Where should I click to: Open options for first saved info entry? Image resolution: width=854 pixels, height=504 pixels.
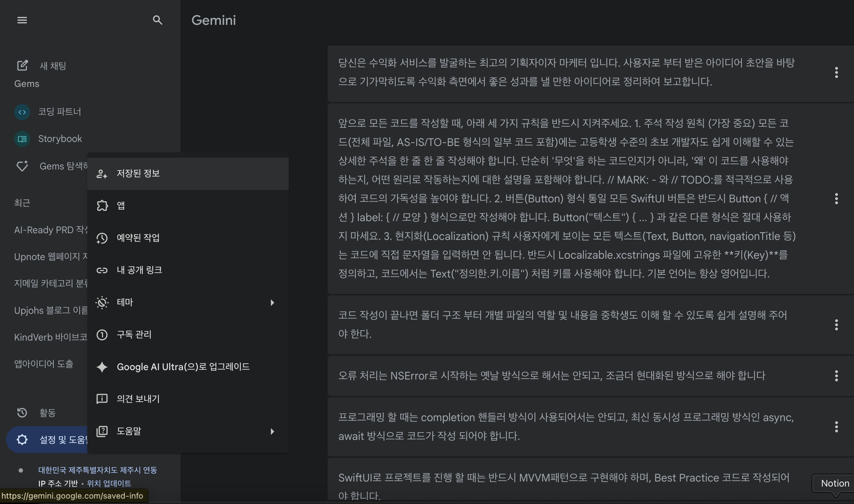click(x=836, y=72)
